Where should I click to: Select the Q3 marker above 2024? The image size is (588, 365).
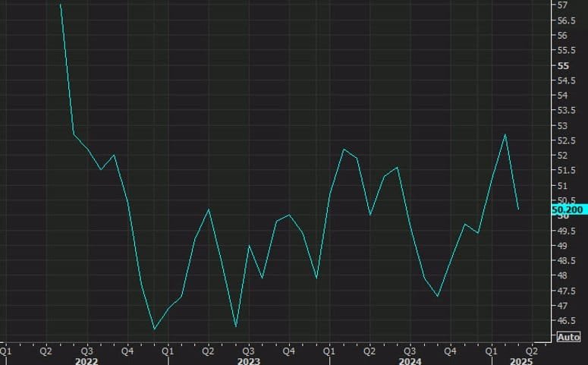(409, 351)
